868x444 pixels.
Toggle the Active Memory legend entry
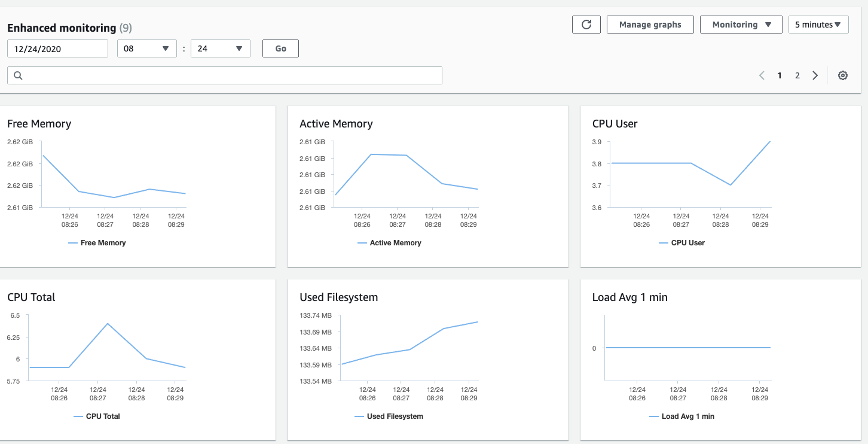pyautogui.click(x=389, y=243)
